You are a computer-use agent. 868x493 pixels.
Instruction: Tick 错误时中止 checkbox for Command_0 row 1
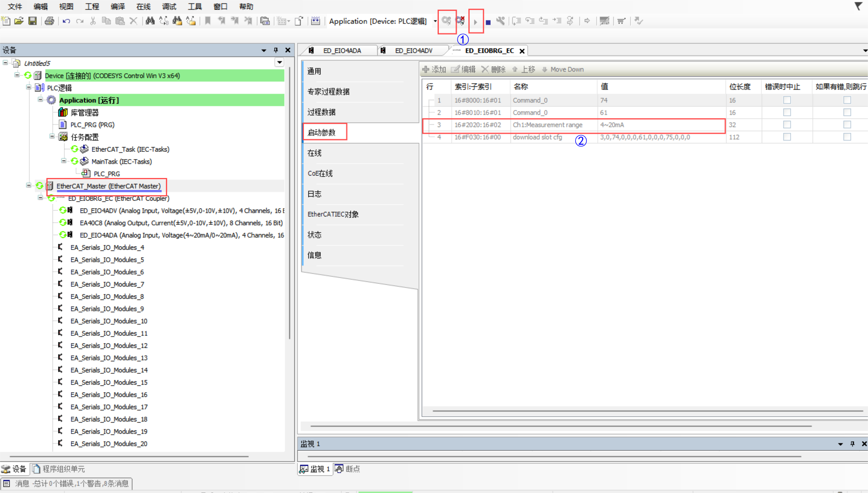[787, 100]
